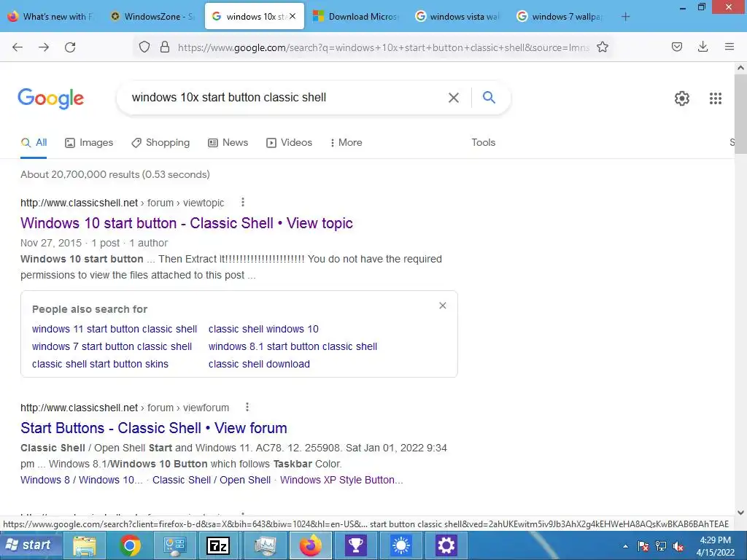
Task: Open File Explorer from taskbar
Action: tap(85, 545)
